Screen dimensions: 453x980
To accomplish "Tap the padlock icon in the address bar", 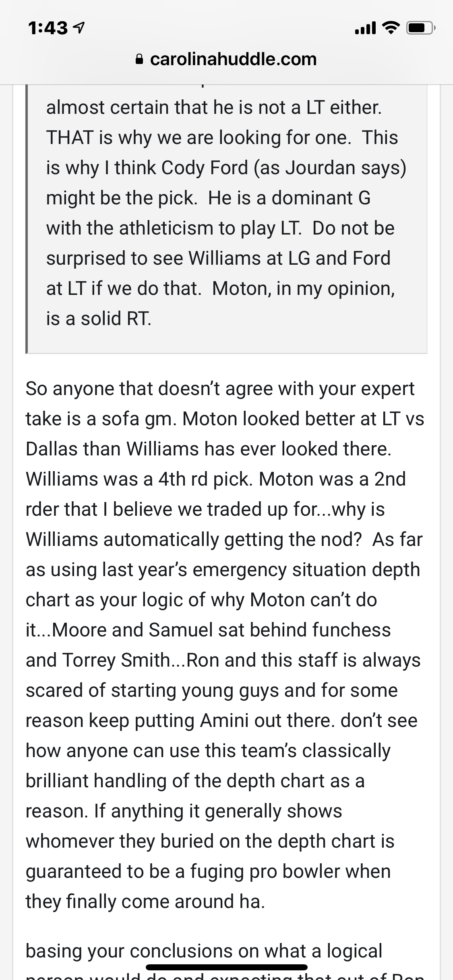I will 139,60.
